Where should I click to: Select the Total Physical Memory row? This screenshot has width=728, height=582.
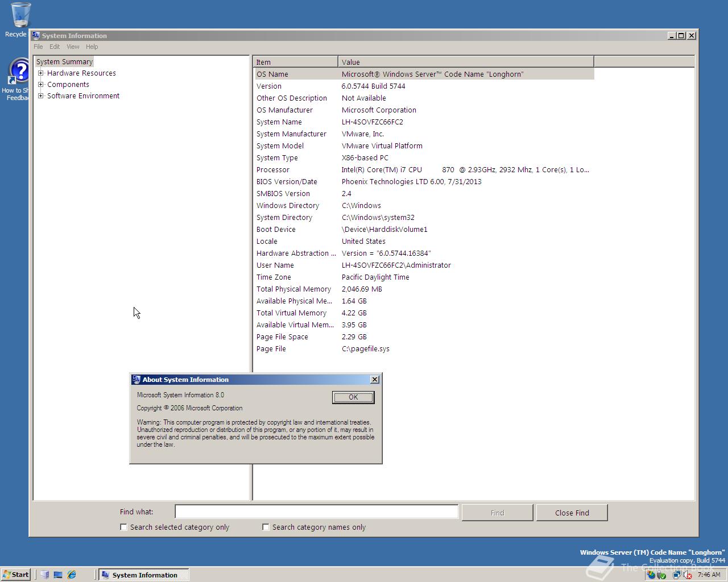[x=424, y=289]
